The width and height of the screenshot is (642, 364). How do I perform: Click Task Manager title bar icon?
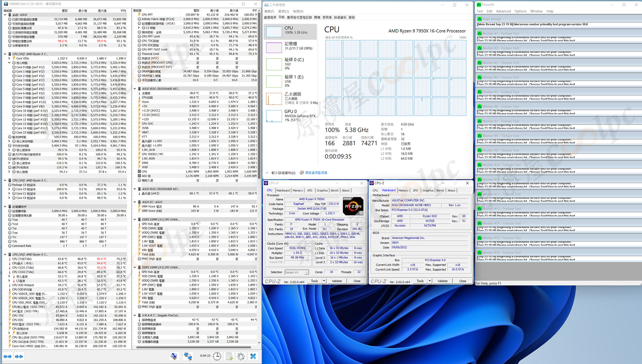click(x=266, y=5)
